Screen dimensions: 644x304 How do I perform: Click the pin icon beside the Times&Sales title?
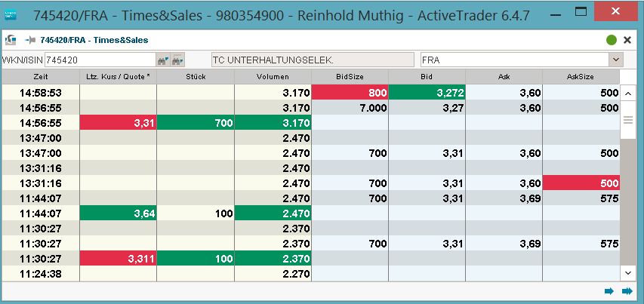point(30,39)
